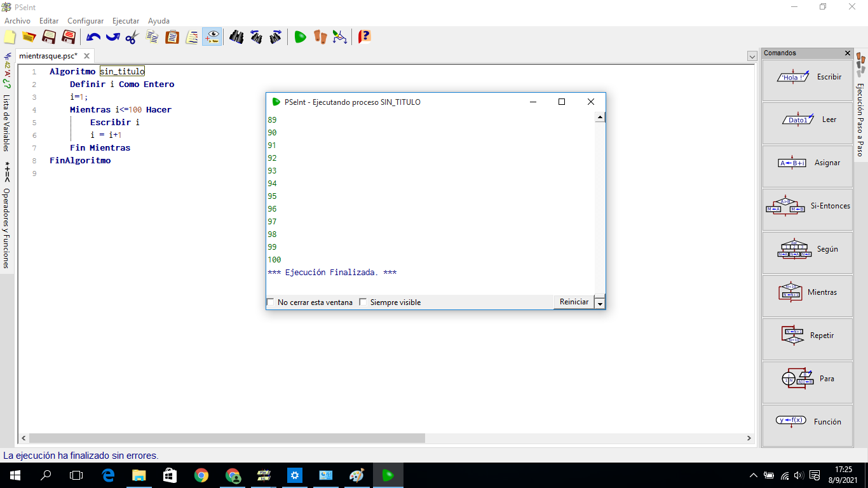Click the output line '100'
This screenshot has width=868, height=488.
(x=275, y=259)
